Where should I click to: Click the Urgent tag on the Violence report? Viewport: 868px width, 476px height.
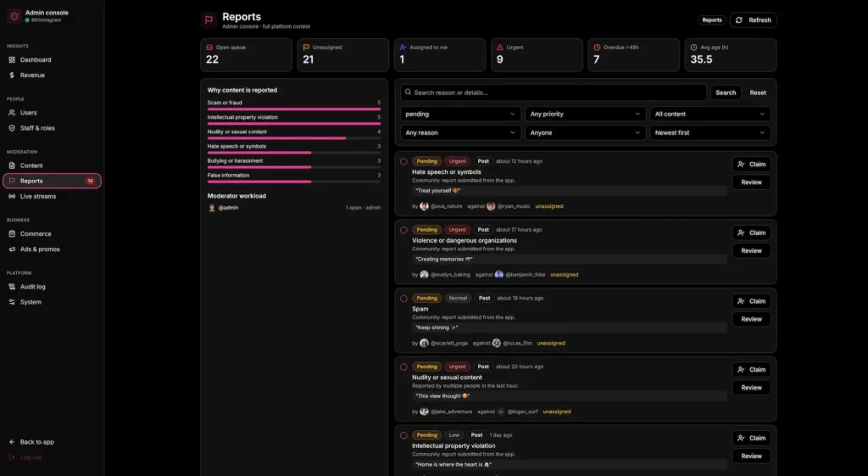[x=457, y=230]
